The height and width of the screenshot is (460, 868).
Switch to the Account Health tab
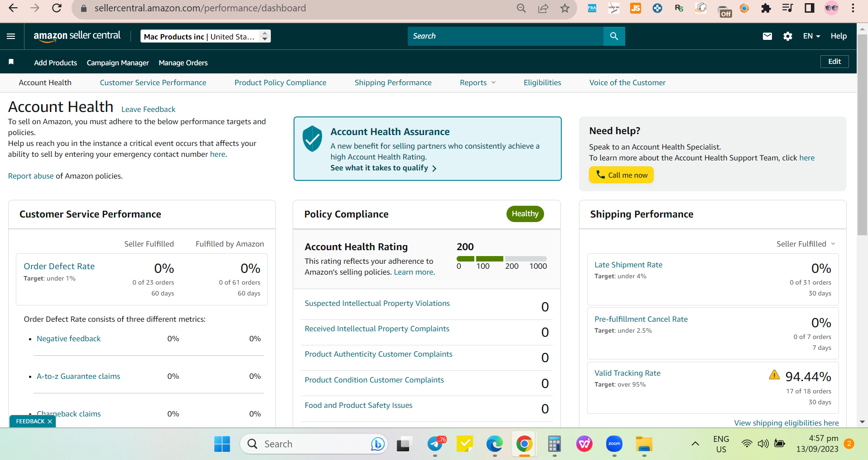[x=45, y=82]
